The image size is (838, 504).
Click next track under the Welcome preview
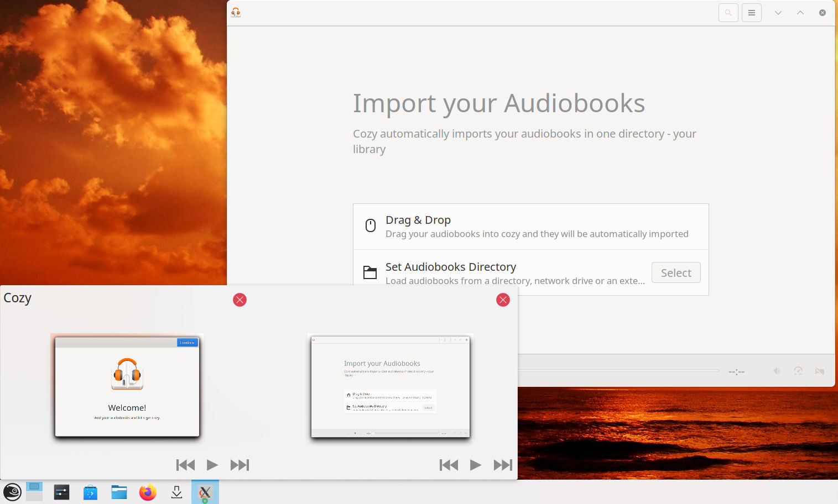[x=240, y=465]
